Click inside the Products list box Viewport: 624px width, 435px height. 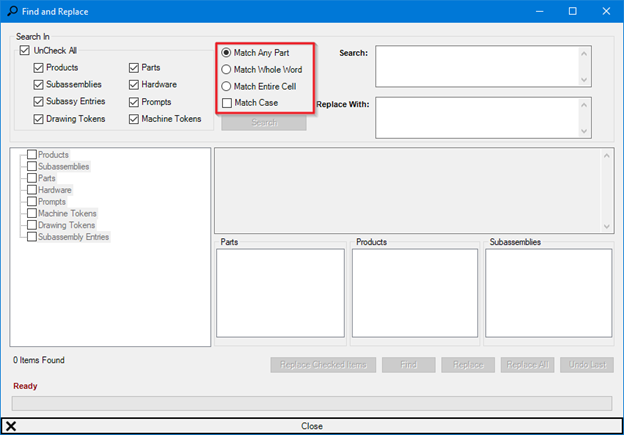pyautogui.click(x=415, y=293)
